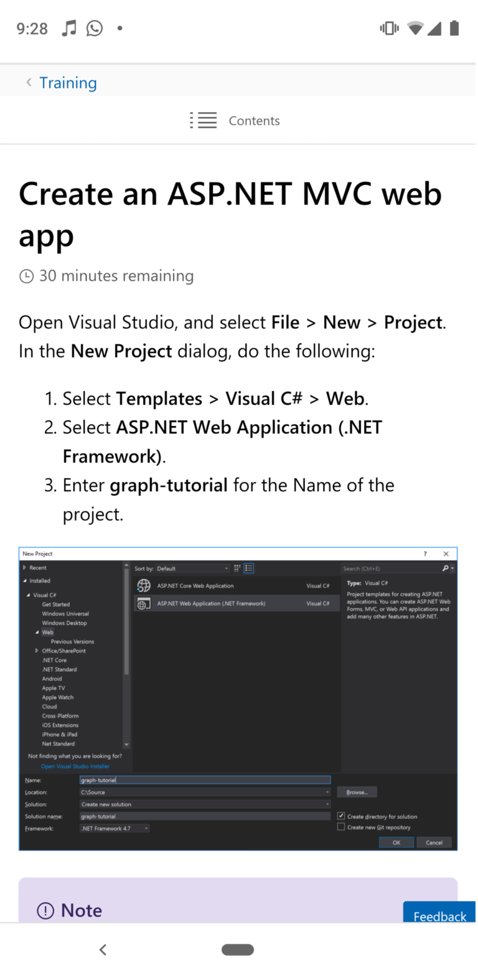This screenshot has height=980, width=478.
Task: Switch templates to list view
Action: coord(248,567)
